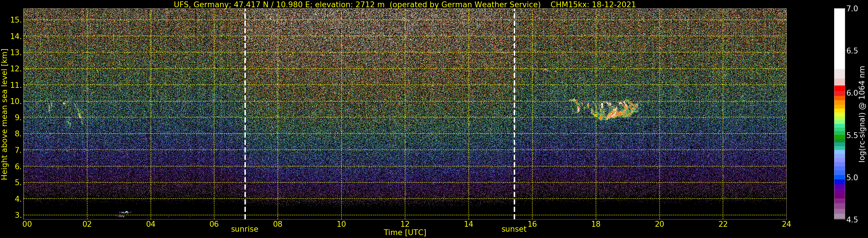Select "elevation: 2712 m" in the title
The height and width of the screenshot is (238, 868).
[349, 4]
